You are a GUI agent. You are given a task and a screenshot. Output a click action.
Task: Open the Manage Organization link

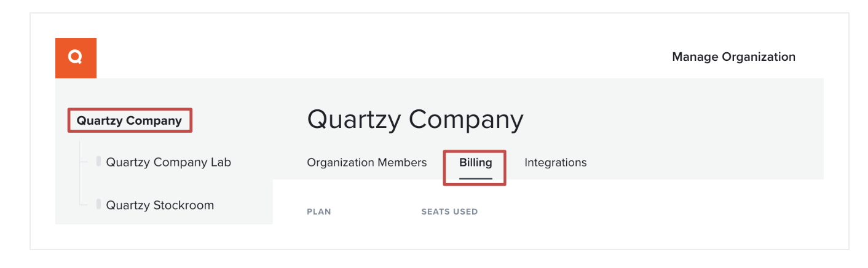733,57
